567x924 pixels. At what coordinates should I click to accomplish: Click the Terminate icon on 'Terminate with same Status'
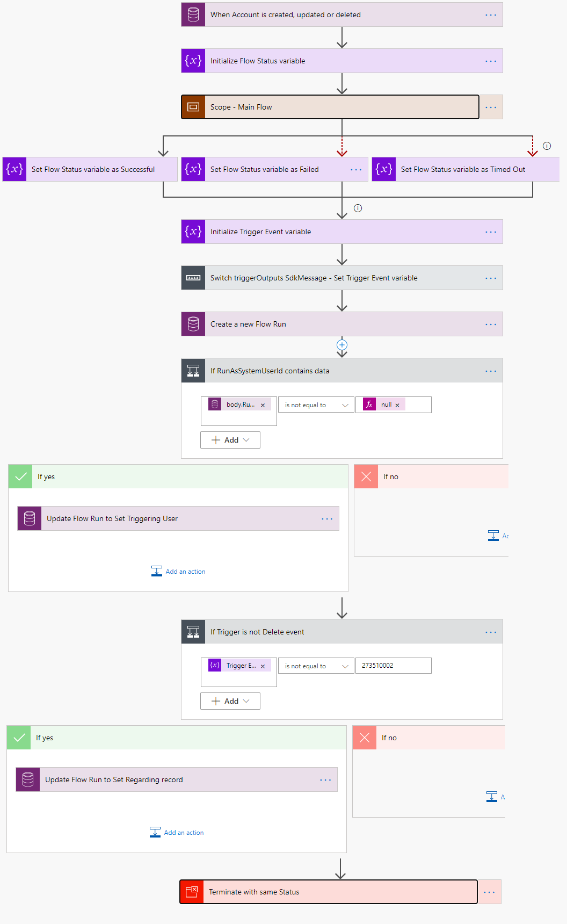click(192, 892)
